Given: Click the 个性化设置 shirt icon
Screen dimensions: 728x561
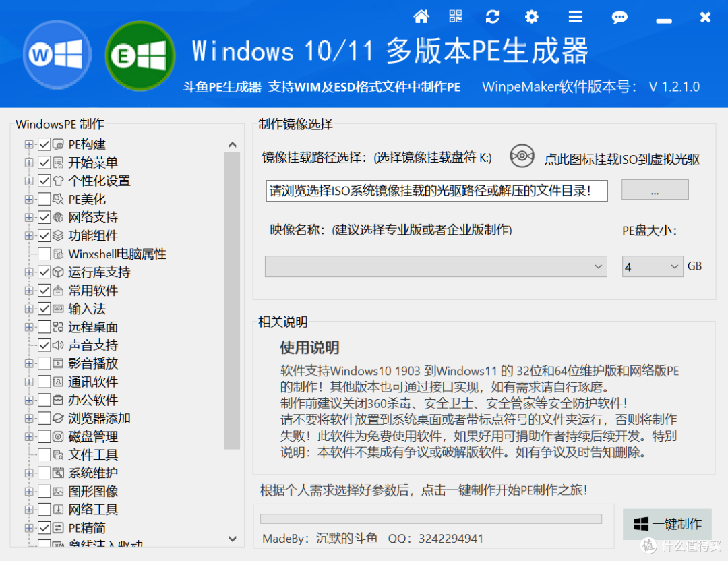Looking at the screenshot, I should [58, 181].
